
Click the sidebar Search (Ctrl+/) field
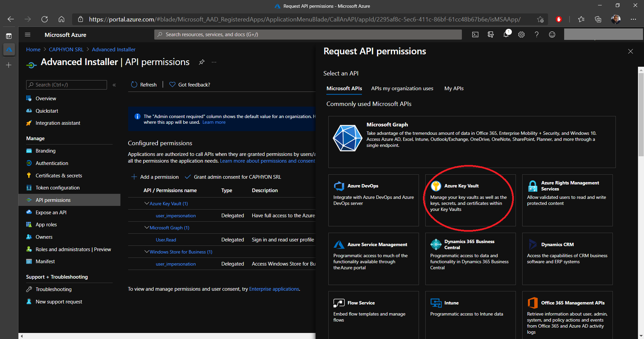click(x=66, y=85)
